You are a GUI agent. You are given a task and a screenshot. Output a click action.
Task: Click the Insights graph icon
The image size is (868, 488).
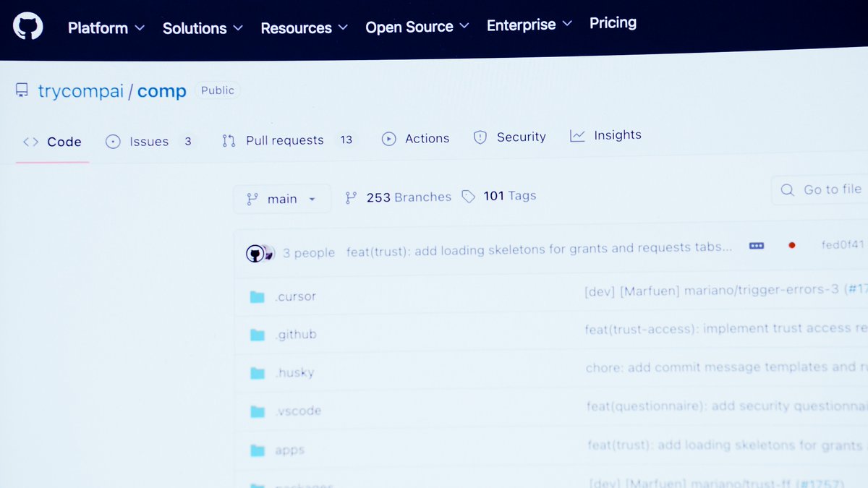click(x=577, y=135)
